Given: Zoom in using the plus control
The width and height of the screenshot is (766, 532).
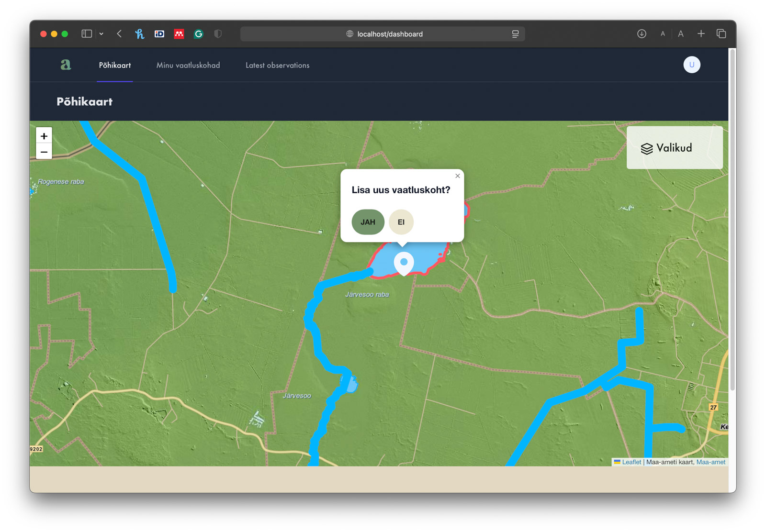Looking at the screenshot, I should coord(44,136).
